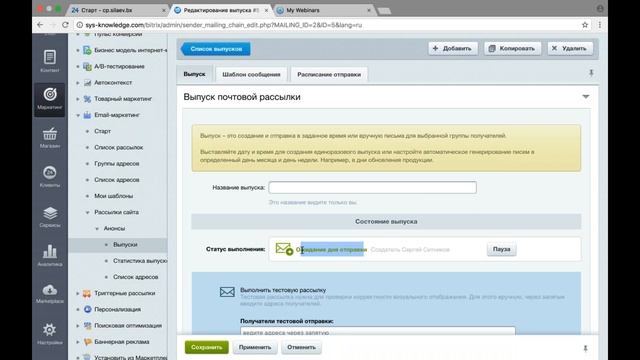
Task: Click the Товарный маркетинг icon
Action: tap(87, 99)
